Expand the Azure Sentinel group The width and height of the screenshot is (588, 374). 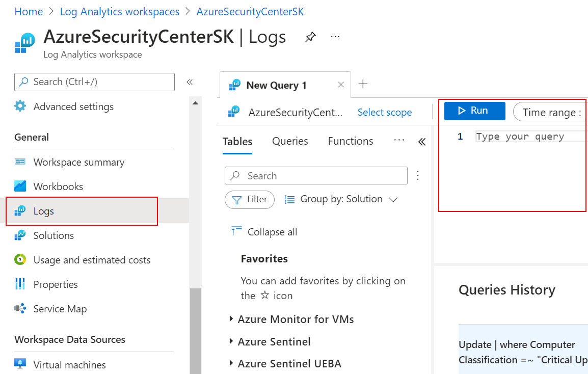coord(231,342)
